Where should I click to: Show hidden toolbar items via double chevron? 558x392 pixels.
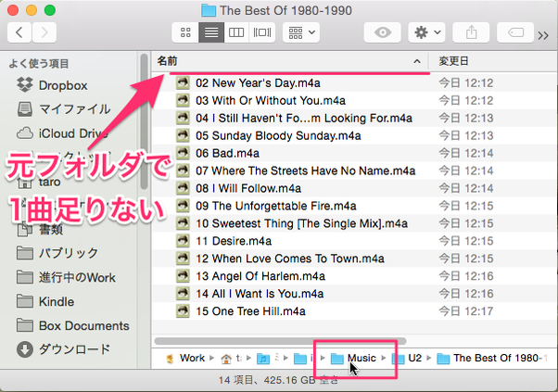click(x=543, y=35)
